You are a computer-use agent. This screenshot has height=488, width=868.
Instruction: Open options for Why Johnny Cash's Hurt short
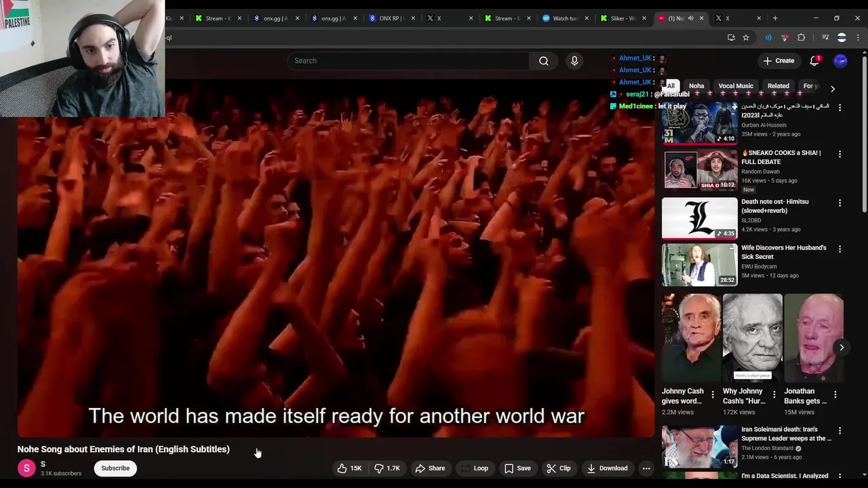tap(774, 394)
